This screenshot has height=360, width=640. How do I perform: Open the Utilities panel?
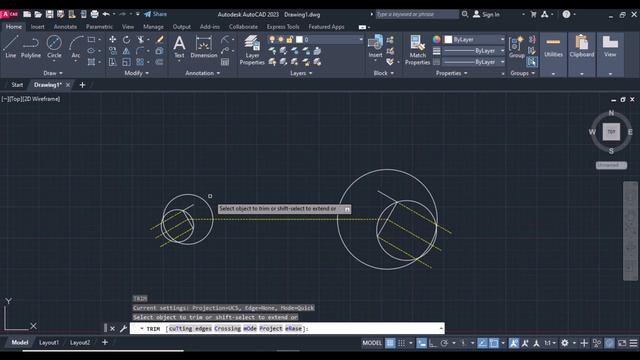[x=553, y=54]
